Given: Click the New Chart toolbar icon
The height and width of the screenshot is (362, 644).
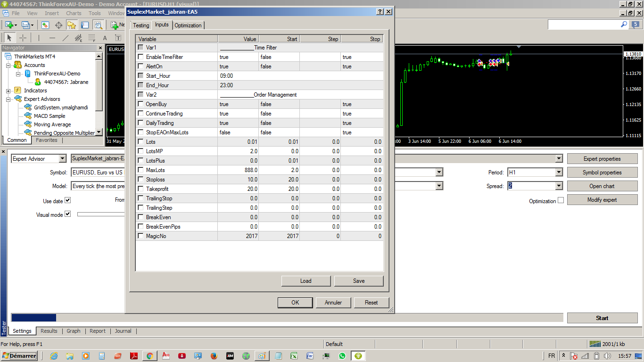Looking at the screenshot, I should [x=8, y=25].
